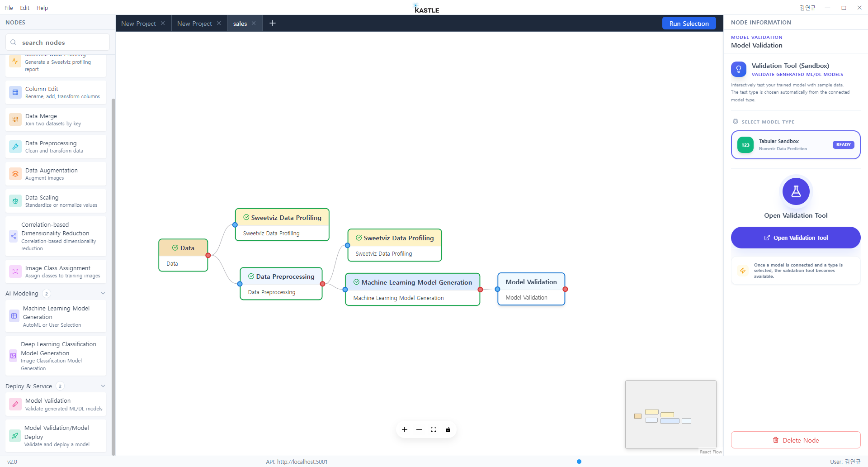
Task: Click the Correlation-based Dimensionality Reduction icon
Action: coord(14,236)
